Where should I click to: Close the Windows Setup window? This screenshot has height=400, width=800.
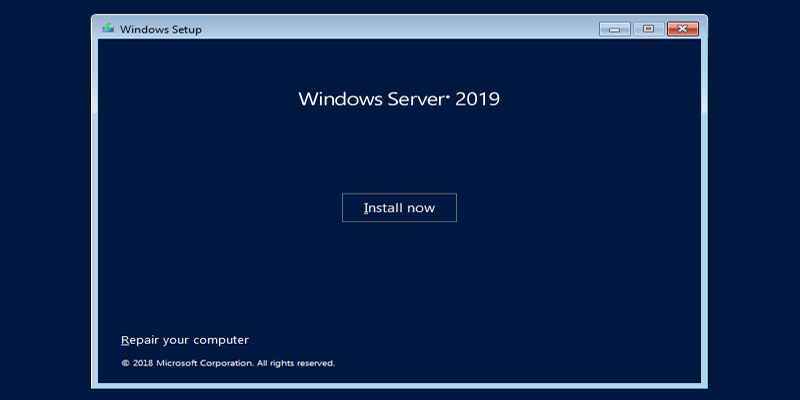coord(683,29)
